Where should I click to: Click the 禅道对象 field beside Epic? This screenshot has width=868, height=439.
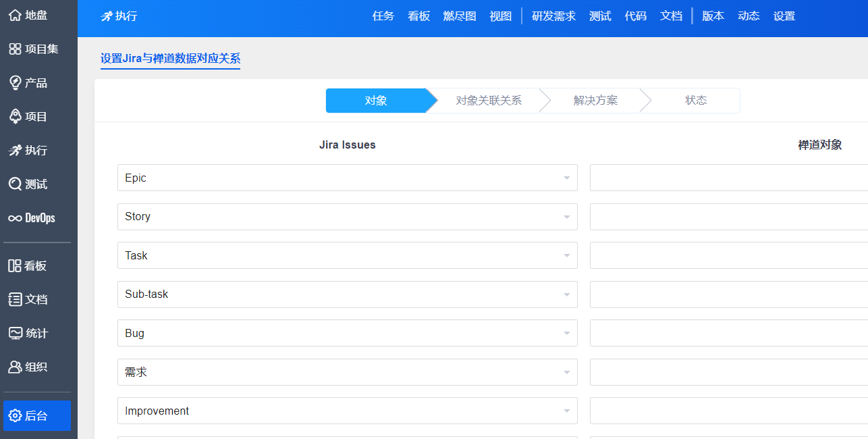pos(728,178)
